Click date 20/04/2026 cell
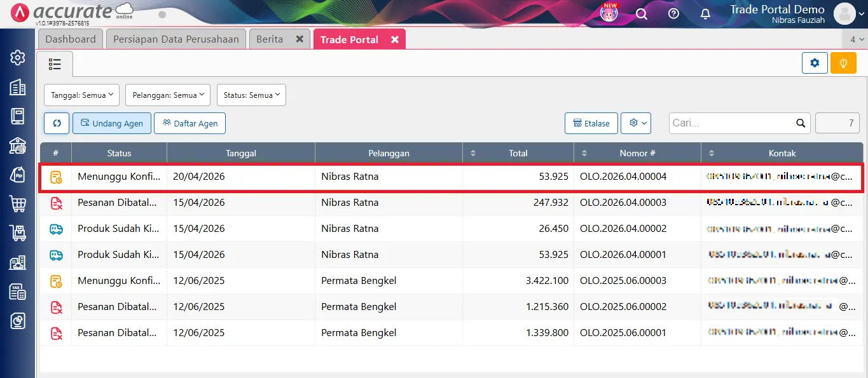Image resolution: width=868 pixels, height=378 pixels. 241,177
